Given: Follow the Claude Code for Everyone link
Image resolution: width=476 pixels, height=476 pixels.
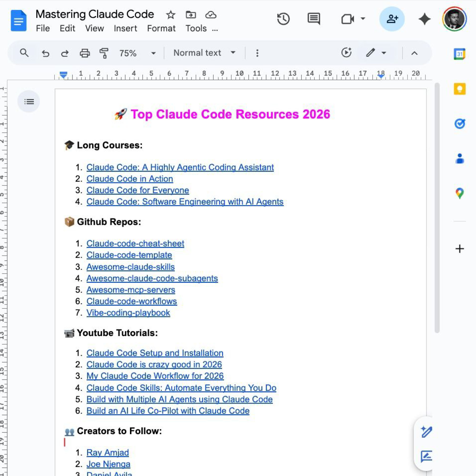Looking at the screenshot, I should 138,190.
